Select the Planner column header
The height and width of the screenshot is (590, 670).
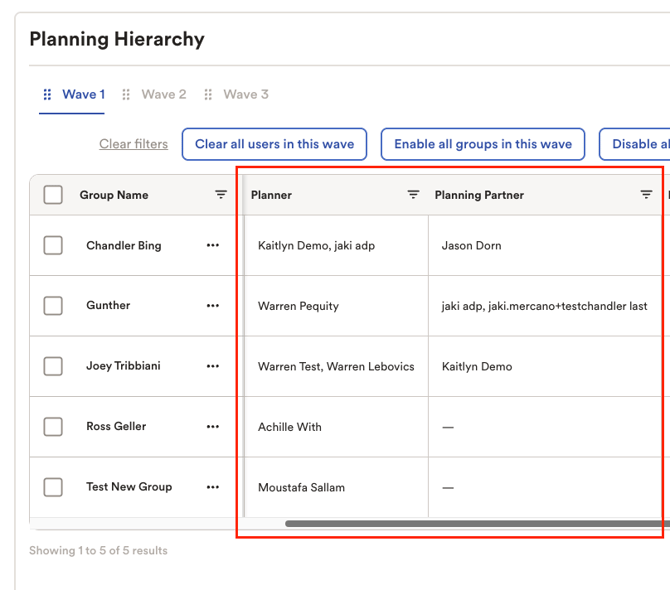271,195
